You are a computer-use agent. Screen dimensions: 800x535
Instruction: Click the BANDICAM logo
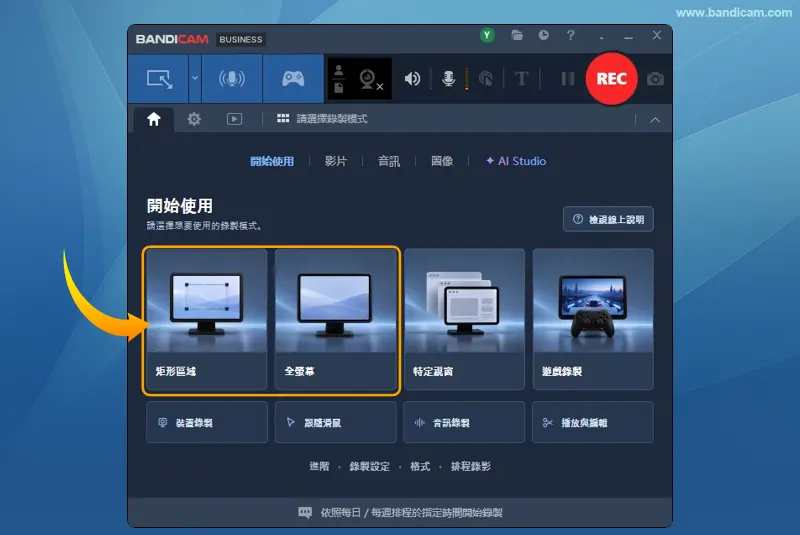172,39
